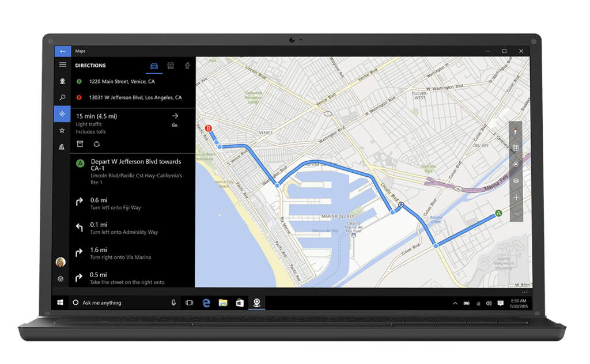
Task: Open File Explorer from the taskbar
Action: pyautogui.click(x=223, y=303)
